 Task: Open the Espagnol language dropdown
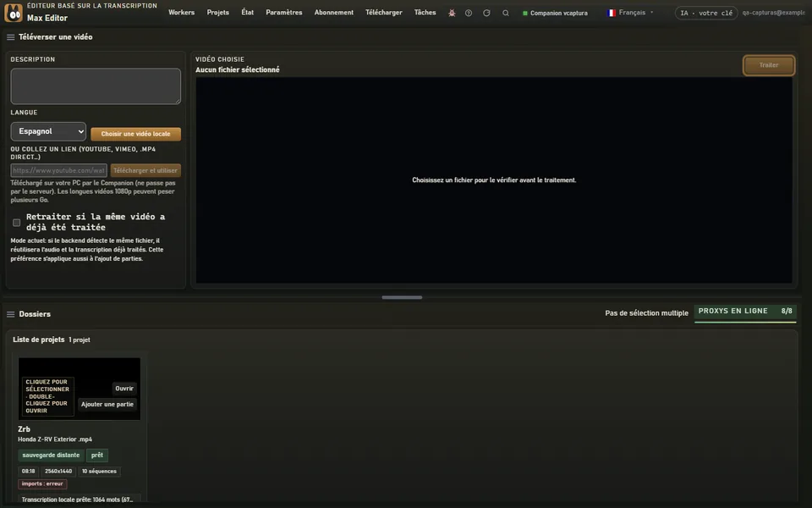tap(48, 132)
